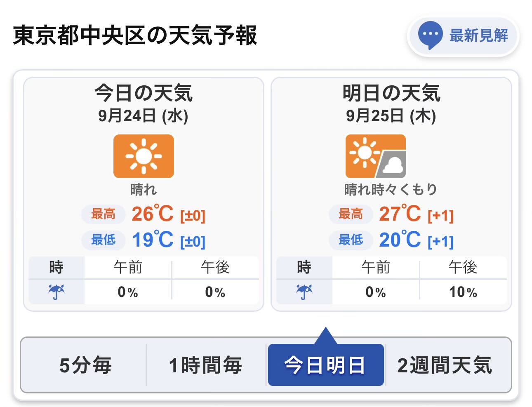
Task: Click tomorrow's 10% afternoon rain chance
Action: point(463,292)
